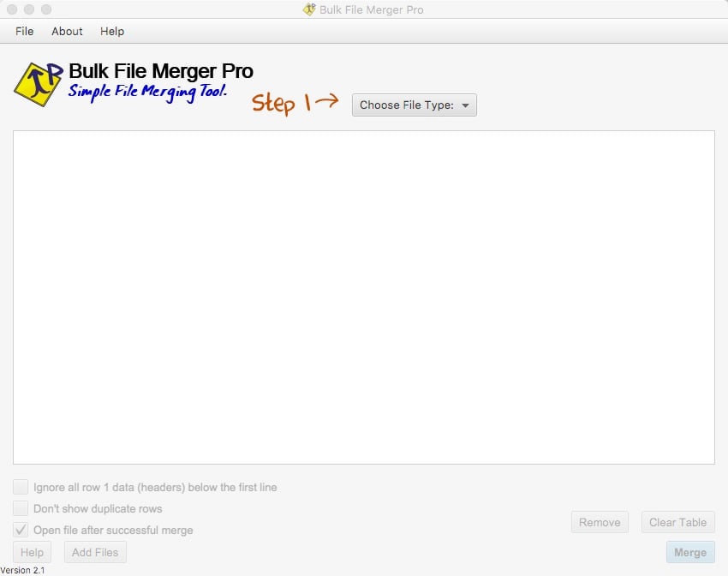Expand the Choose File Type dropdown

point(415,105)
